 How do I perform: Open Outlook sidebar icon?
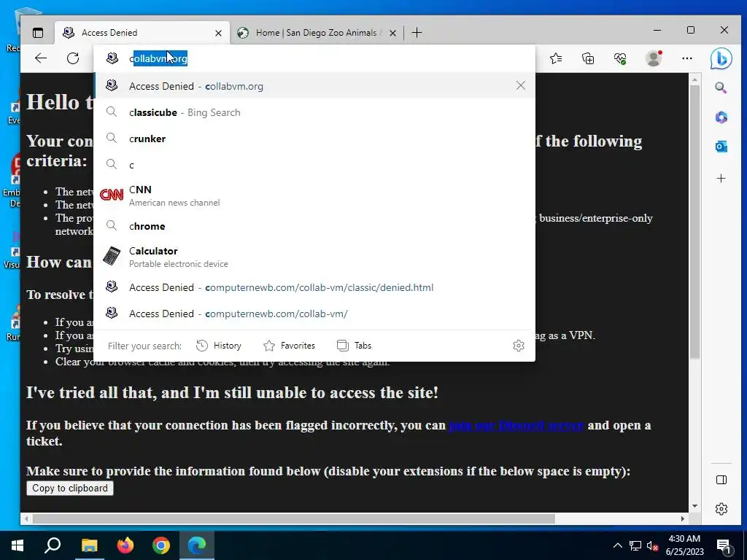coord(721,147)
